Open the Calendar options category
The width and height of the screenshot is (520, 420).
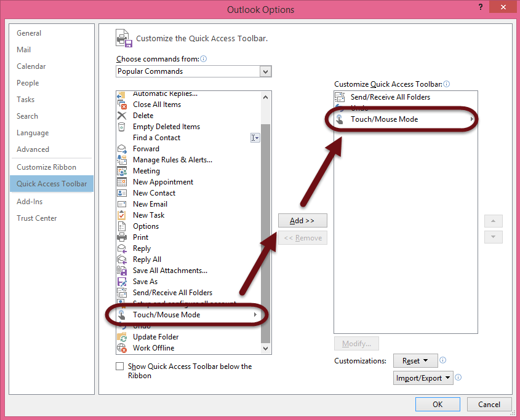[x=31, y=66]
